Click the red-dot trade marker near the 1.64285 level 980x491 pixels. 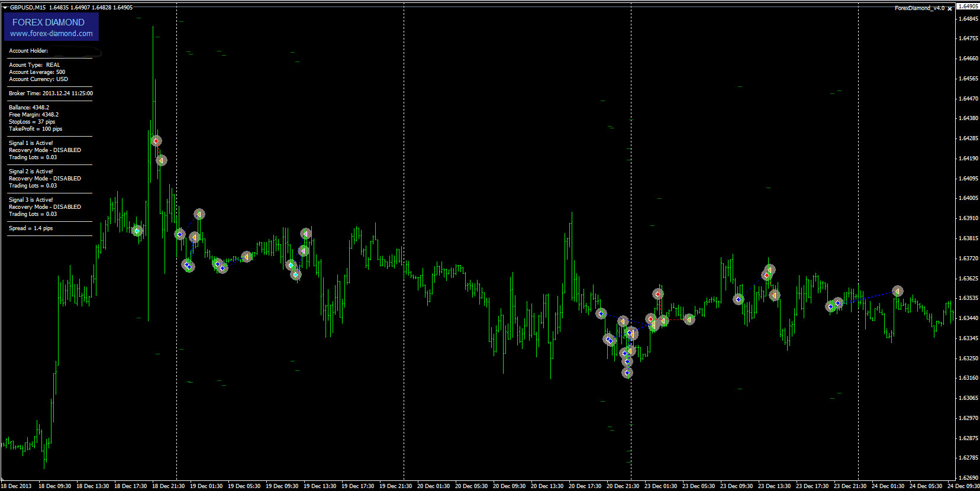[x=156, y=141]
